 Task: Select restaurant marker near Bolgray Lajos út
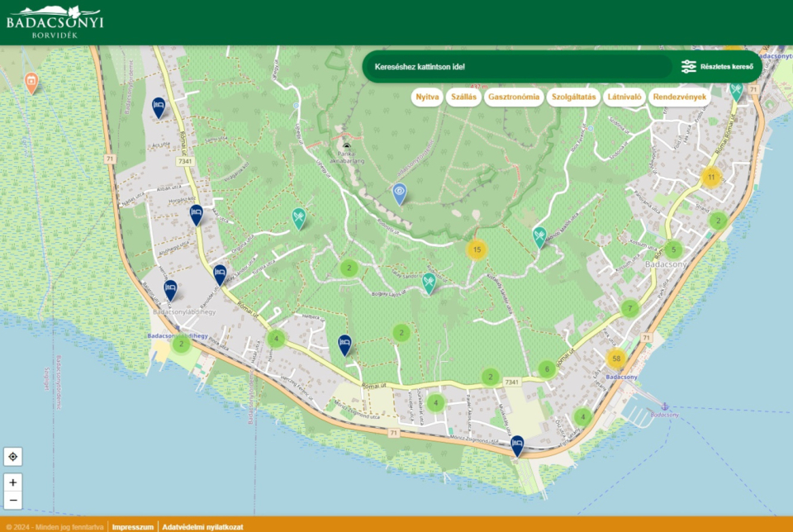429,283
